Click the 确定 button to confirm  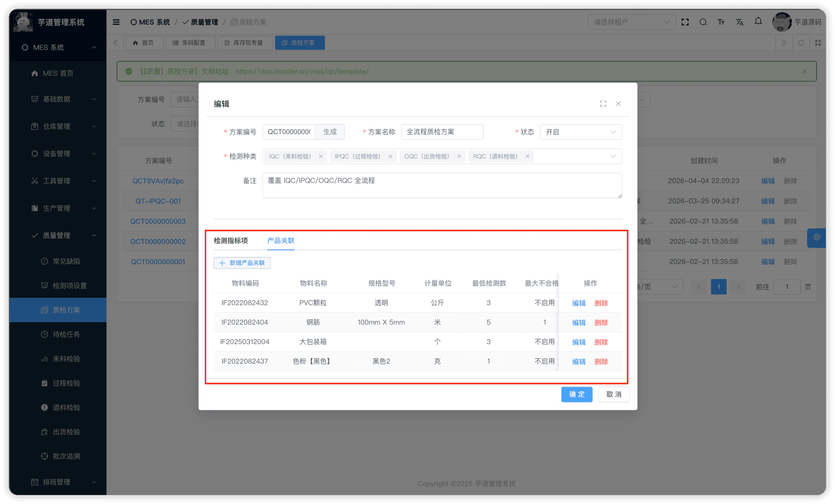click(577, 394)
